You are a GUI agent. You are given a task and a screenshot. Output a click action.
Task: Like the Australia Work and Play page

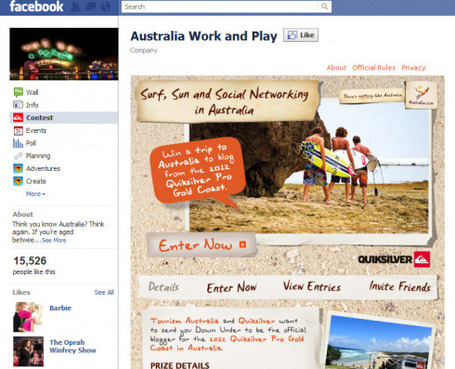pos(301,35)
